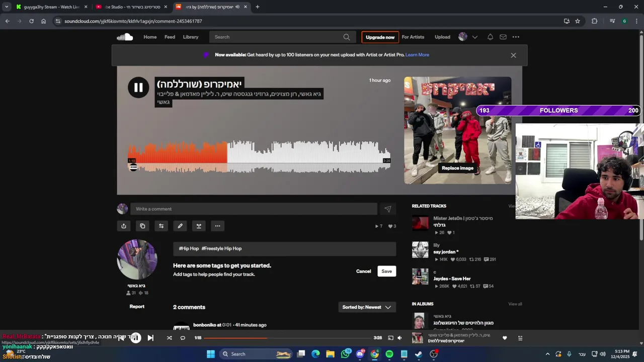Image resolution: width=644 pixels, height=362 pixels.
Task: Switch to guyyga3hy Stream tab
Action: tap(52, 7)
